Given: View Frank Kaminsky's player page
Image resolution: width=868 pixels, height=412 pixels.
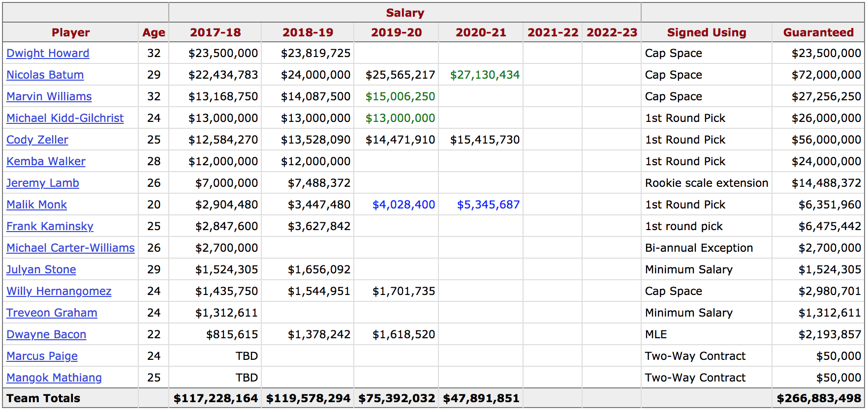Looking at the screenshot, I should [50, 226].
